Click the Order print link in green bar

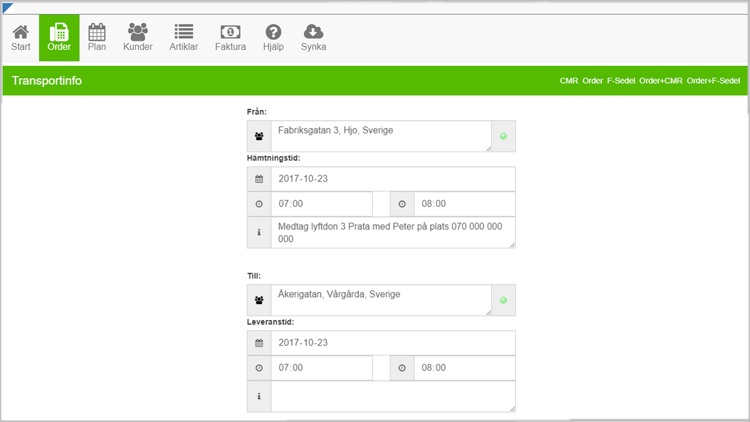coord(592,81)
